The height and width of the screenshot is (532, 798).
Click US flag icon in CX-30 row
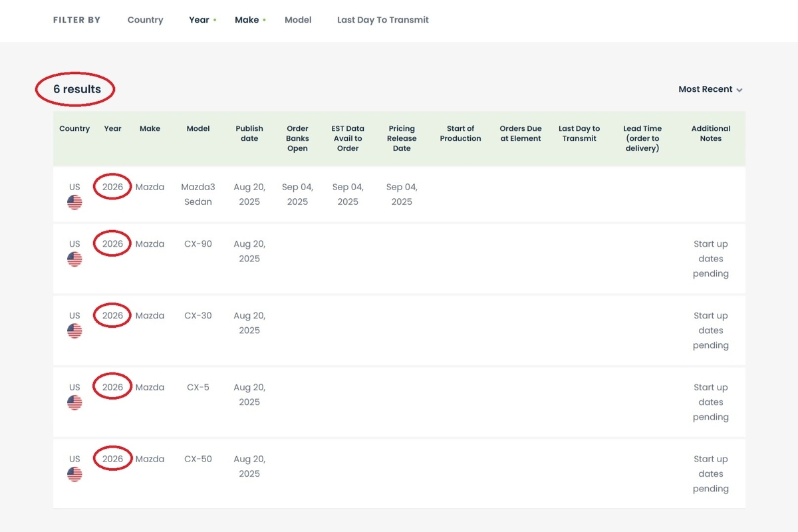click(74, 331)
